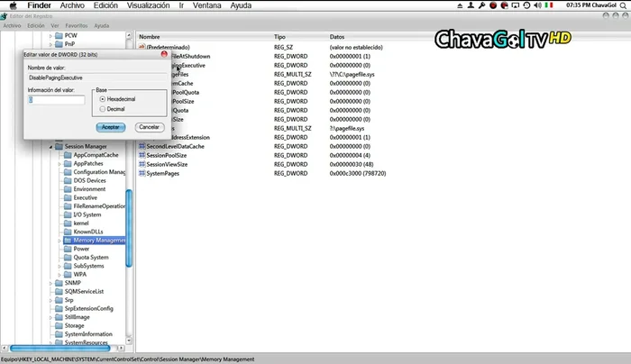
Task: Select the SrpExtensionConfig key
Action: (x=89, y=308)
